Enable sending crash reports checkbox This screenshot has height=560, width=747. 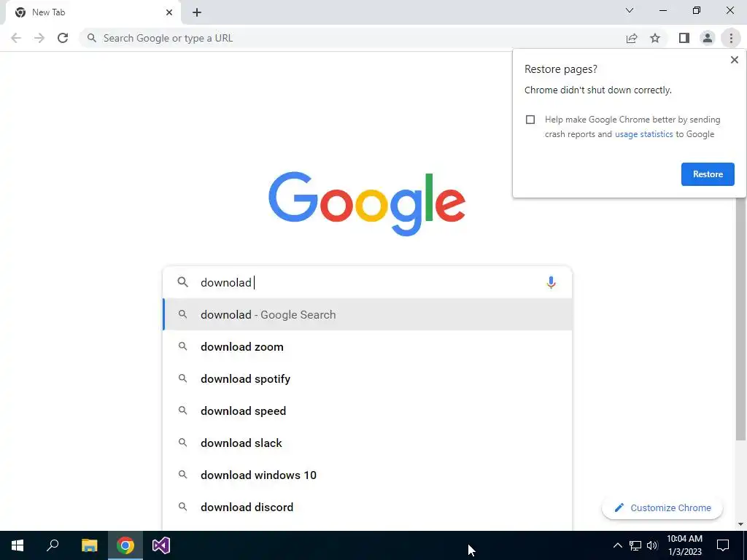point(530,120)
